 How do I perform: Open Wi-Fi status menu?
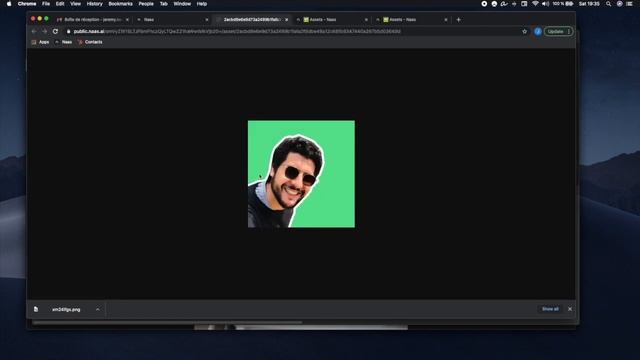point(535,4)
